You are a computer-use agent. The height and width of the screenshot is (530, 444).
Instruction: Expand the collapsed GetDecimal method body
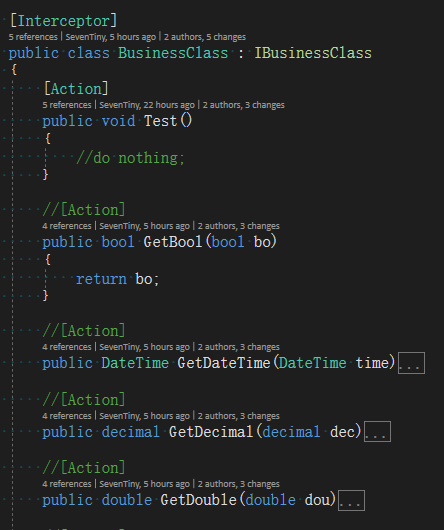click(x=377, y=432)
